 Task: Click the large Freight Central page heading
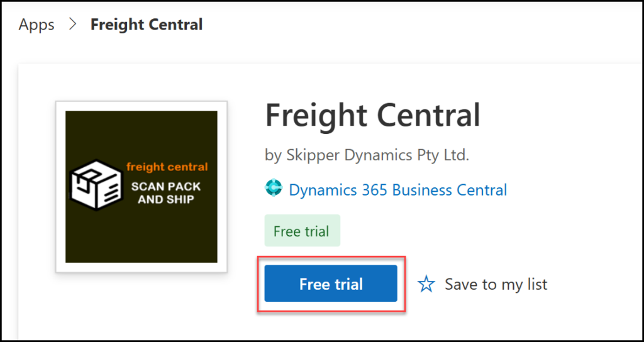[372, 116]
